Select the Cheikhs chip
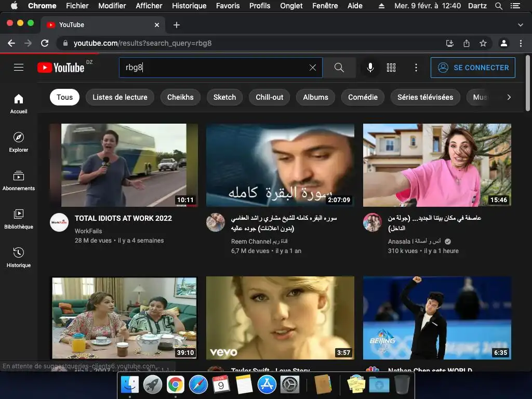The width and height of the screenshot is (532, 399). click(180, 97)
